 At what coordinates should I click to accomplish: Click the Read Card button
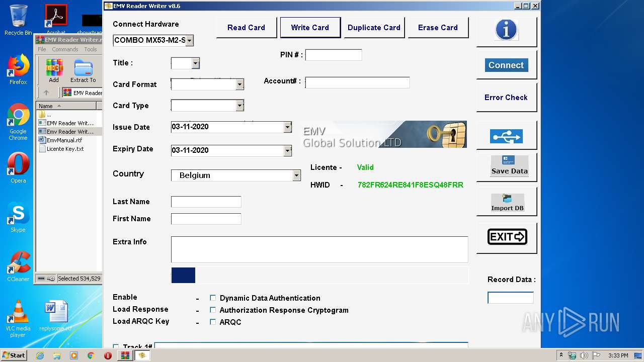(x=246, y=28)
